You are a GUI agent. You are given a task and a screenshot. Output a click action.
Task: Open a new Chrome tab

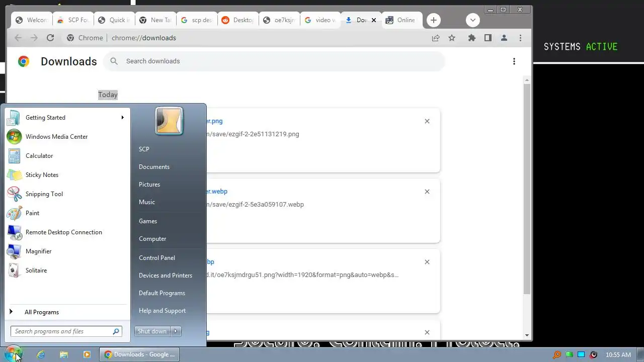click(433, 20)
